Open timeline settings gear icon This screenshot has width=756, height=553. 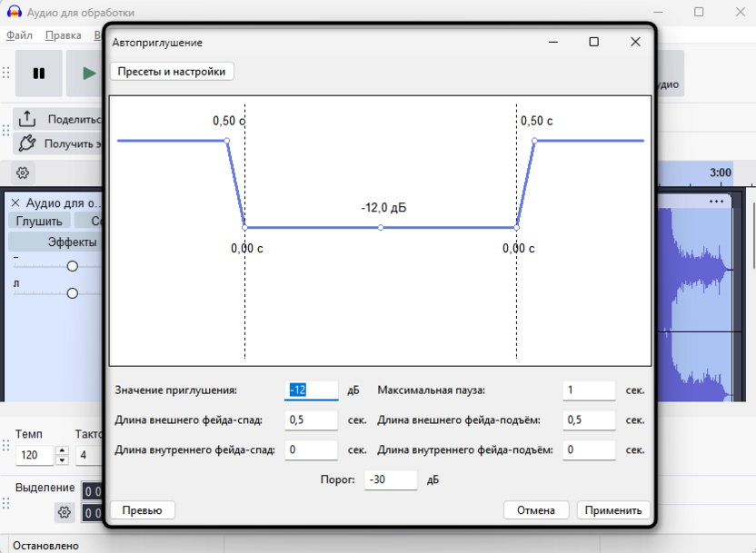tap(22, 173)
